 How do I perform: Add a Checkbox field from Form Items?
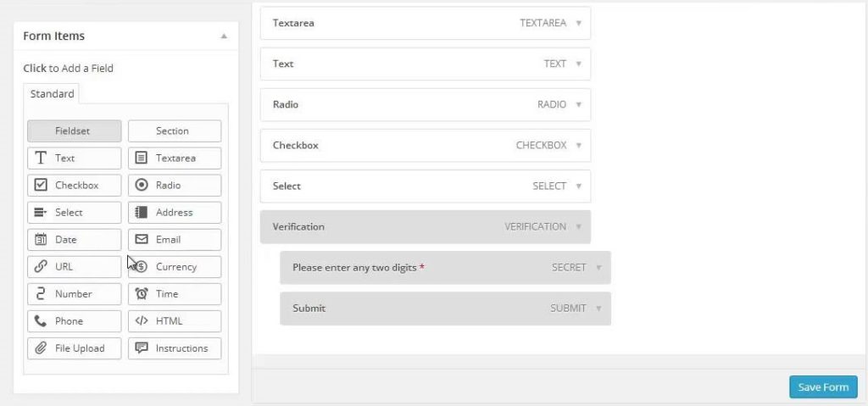tap(75, 186)
